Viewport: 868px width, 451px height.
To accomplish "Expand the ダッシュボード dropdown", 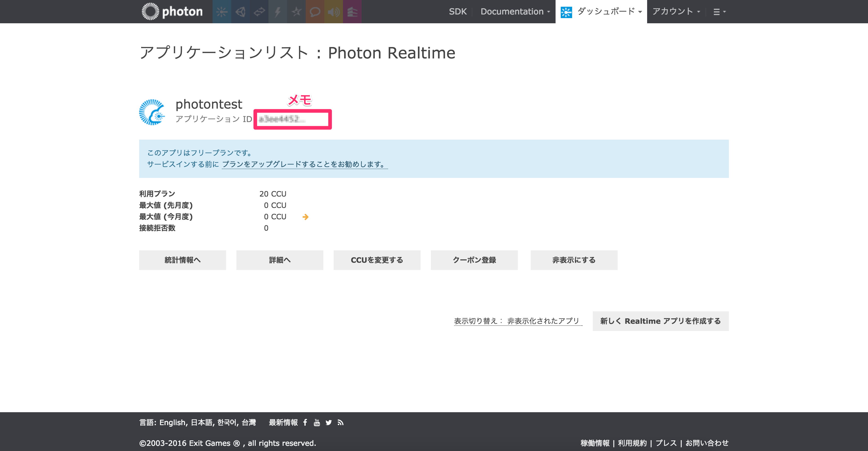I will point(605,12).
